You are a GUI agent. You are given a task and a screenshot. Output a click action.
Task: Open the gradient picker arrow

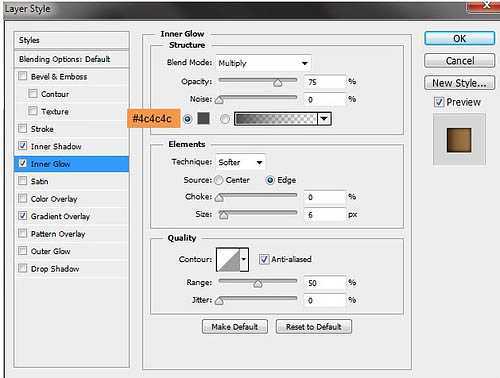324,119
